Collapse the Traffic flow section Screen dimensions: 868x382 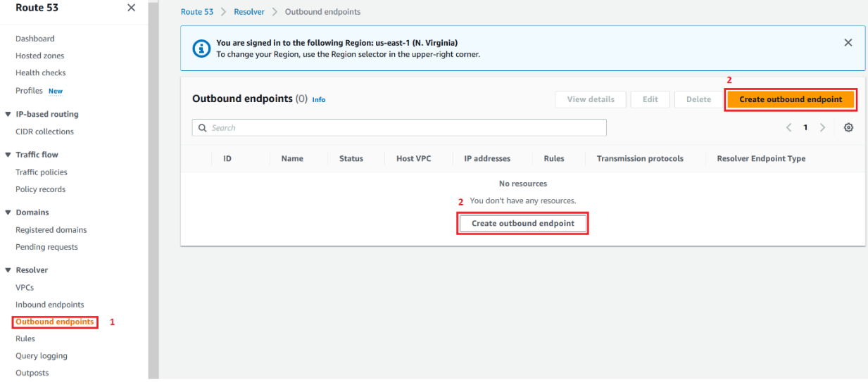click(8, 155)
